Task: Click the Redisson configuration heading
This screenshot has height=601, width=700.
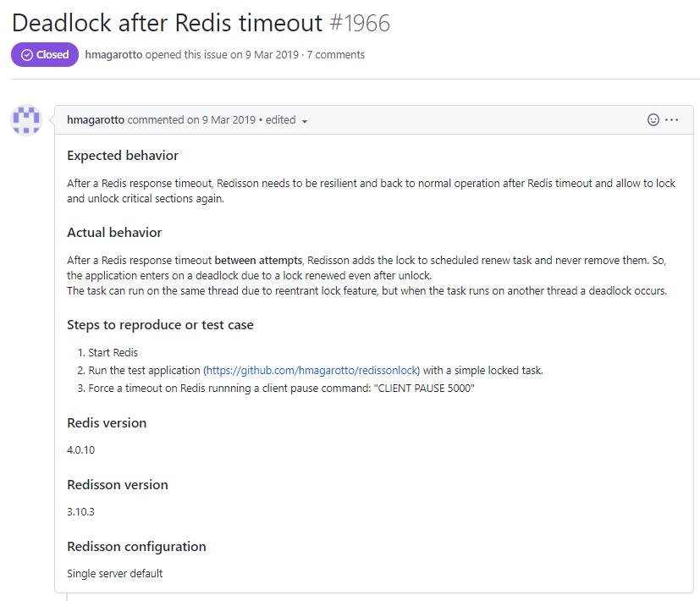Action: point(136,547)
